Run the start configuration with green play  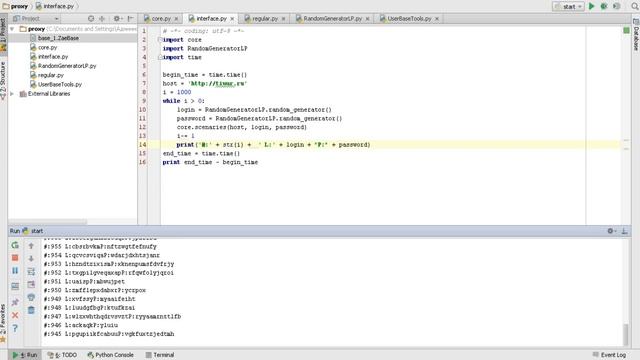click(x=591, y=6)
